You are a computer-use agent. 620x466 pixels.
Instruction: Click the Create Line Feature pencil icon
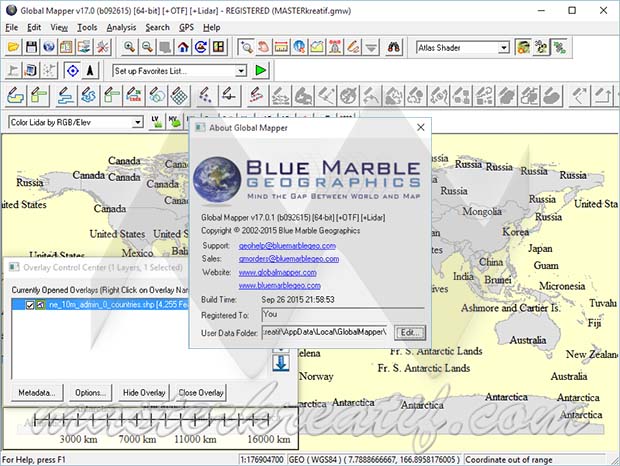[66, 96]
